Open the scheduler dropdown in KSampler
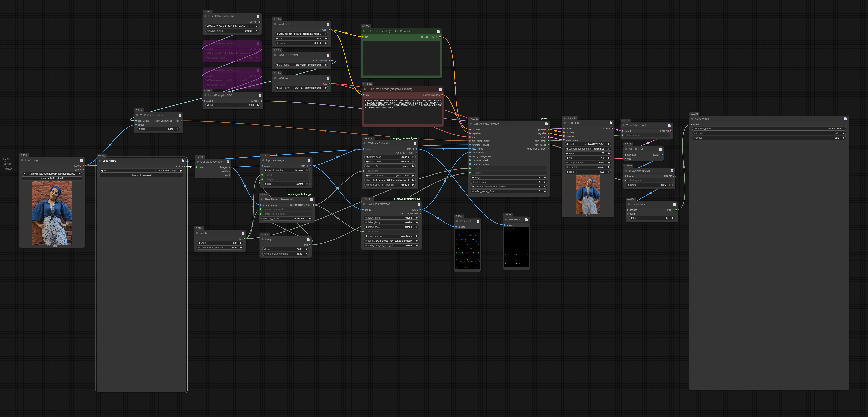Viewport: 868px width, 417px height. tap(588, 167)
